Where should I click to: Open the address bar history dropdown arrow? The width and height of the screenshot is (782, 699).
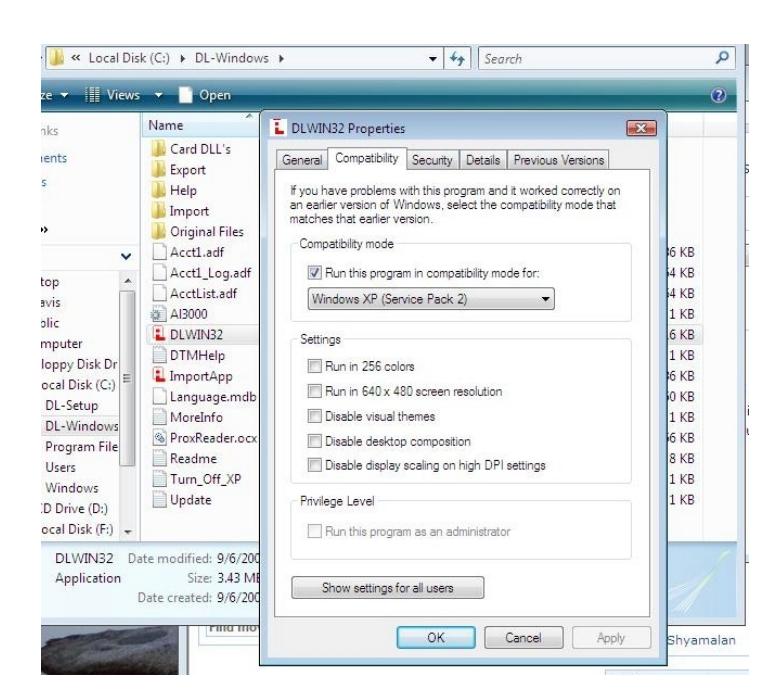tap(432, 59)
